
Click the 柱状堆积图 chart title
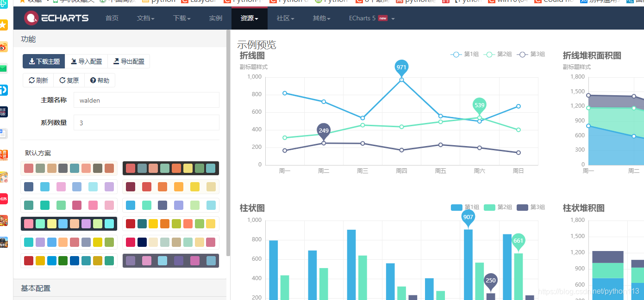(x=584, y=208)
